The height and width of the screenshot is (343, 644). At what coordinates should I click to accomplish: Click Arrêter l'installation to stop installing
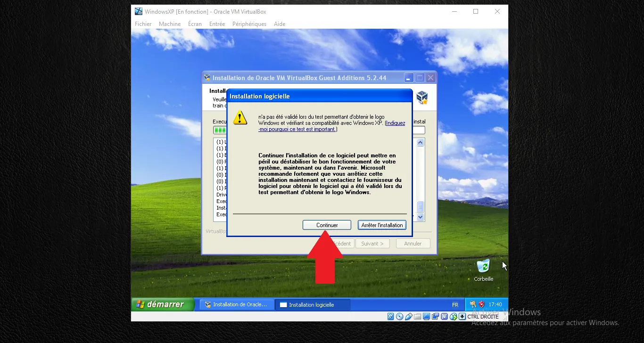tap(382, 225)
